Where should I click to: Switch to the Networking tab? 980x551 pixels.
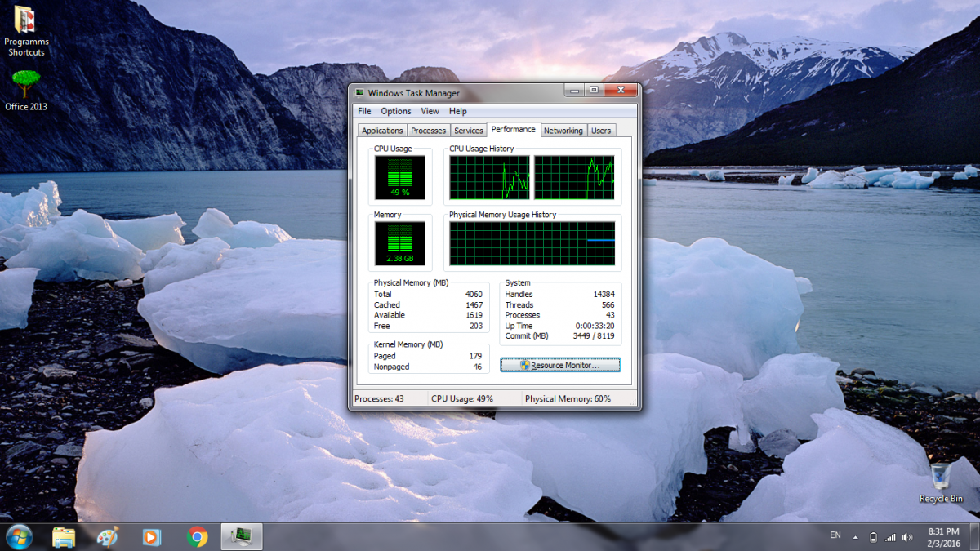point(563,131)
